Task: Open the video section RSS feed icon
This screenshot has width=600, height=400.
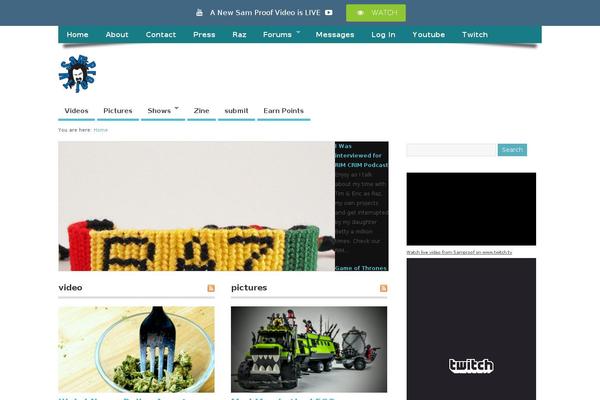Action: (x=211, y=288)
